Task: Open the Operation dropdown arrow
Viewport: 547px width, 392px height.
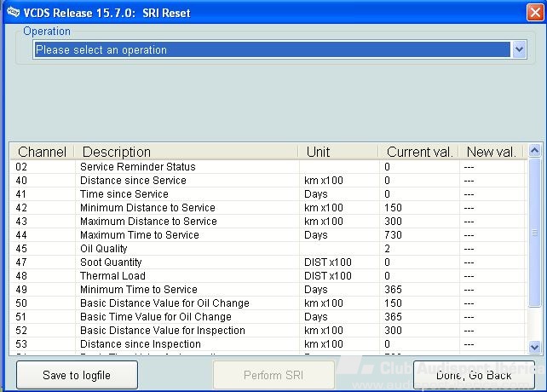Action: pos(520,50)
